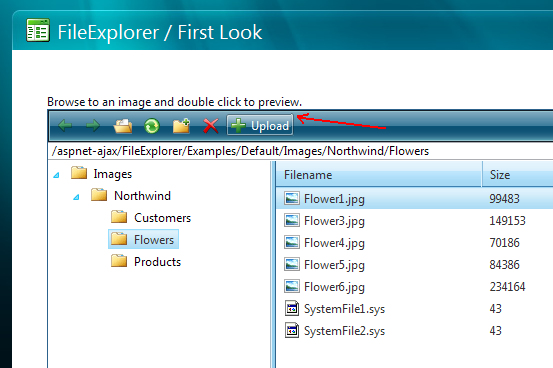Select the Northwind folder label
This screenshot has height=368, width=553.
click(x=142, y=196)
